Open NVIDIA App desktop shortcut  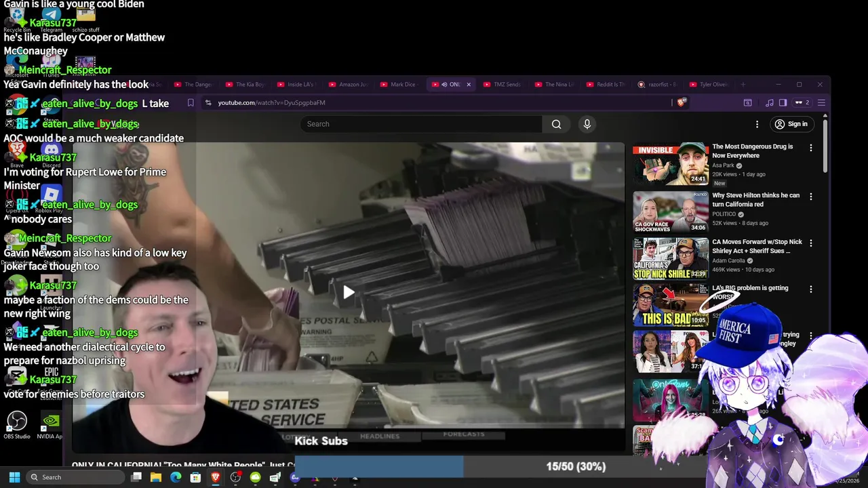(x=50, y=424)
